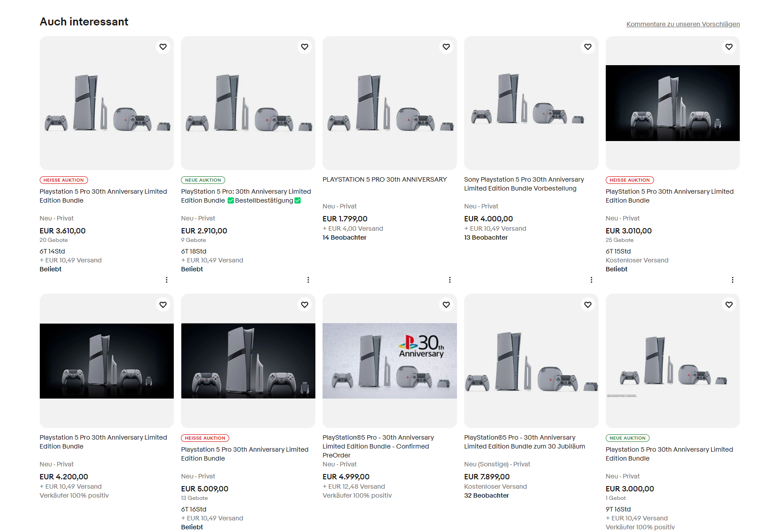The height and width of the screenshot is (532, 784).
Task: Watch the EUR 7.899,00 Jubiläum listing
Action: tap(588, 305)
